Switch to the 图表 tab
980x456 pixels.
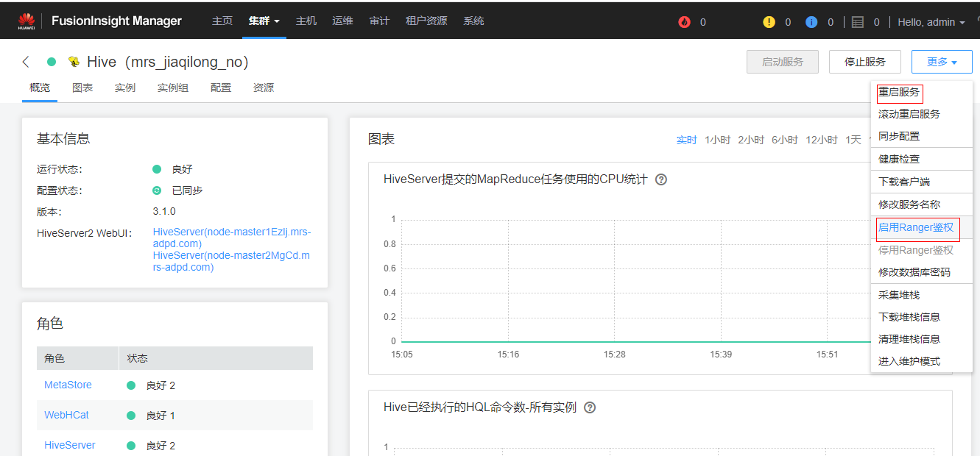coord(82,88)
